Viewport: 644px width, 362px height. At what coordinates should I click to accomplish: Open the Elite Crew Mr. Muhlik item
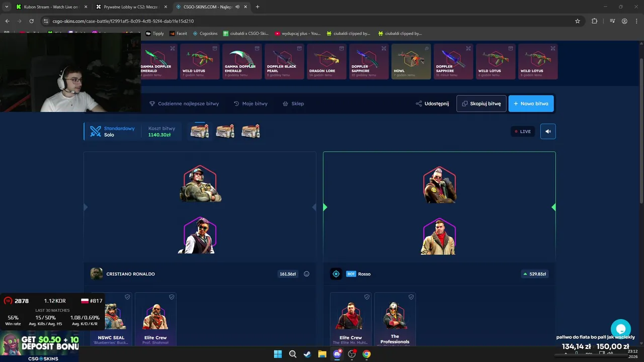(x=351, y=319)
